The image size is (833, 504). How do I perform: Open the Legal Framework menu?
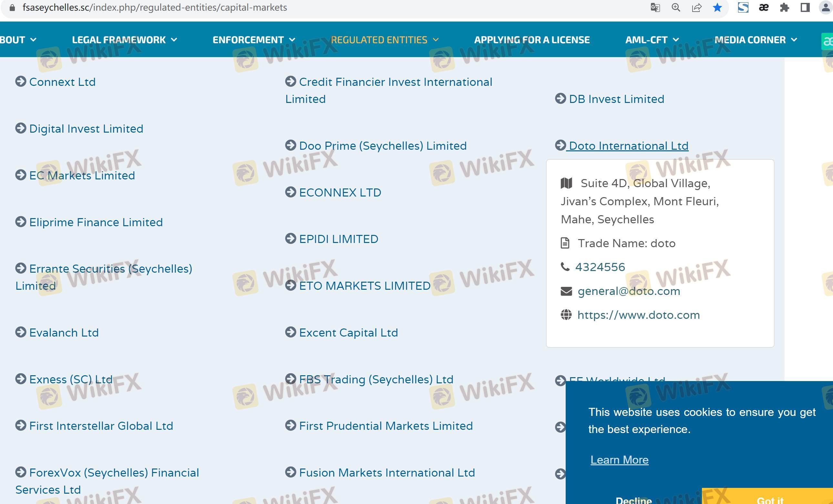[x=119, y=40]
